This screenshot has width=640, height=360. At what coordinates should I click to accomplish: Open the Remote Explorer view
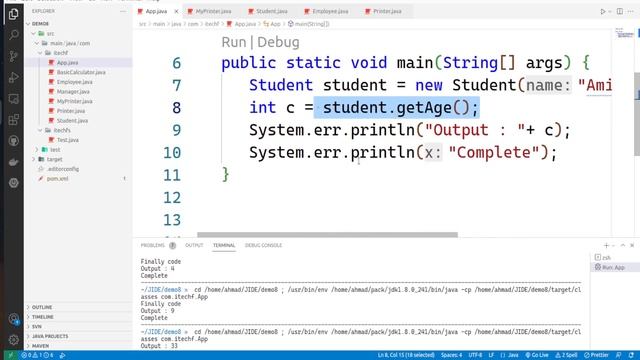[13, 99]
